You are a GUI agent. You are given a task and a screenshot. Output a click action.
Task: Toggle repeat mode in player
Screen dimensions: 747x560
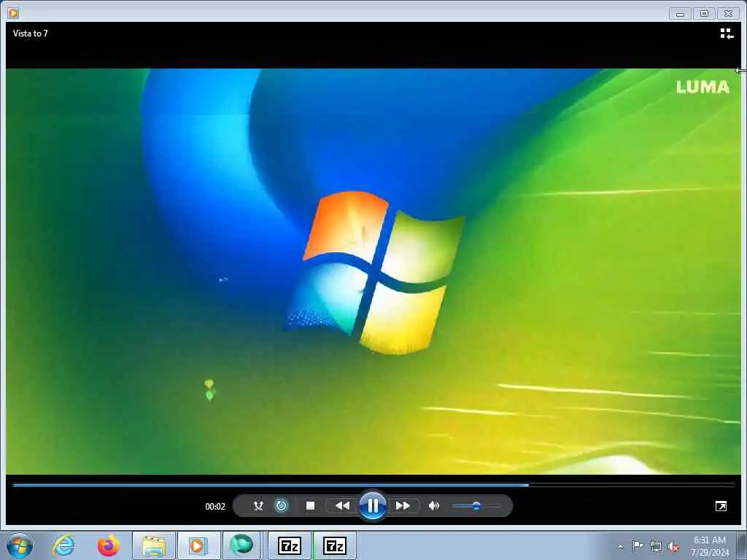click(282, 506)
